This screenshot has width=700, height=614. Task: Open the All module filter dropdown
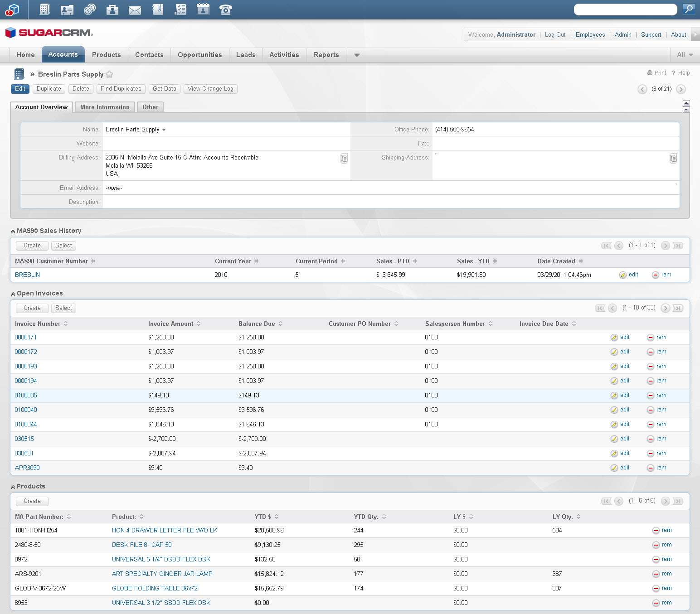pos(685,55)
